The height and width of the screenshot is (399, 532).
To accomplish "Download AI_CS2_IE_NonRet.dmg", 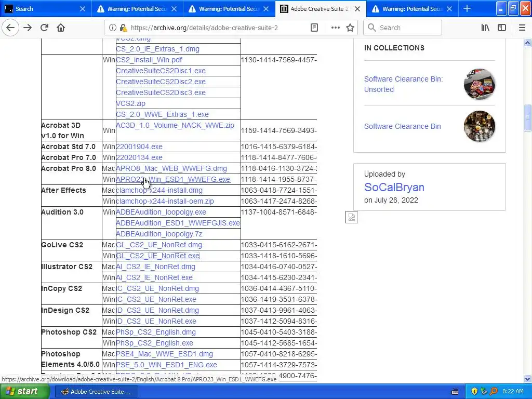I will (x=156, y=267).
